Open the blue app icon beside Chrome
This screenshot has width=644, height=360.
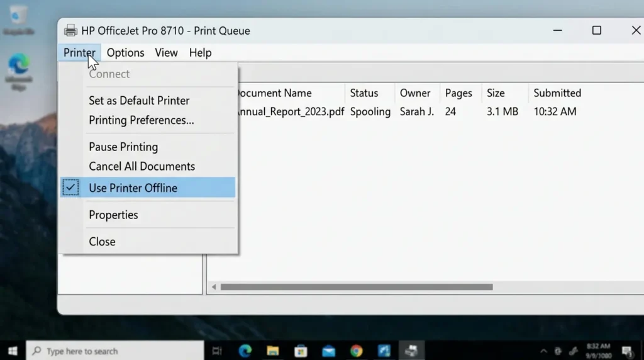[384, 351]
